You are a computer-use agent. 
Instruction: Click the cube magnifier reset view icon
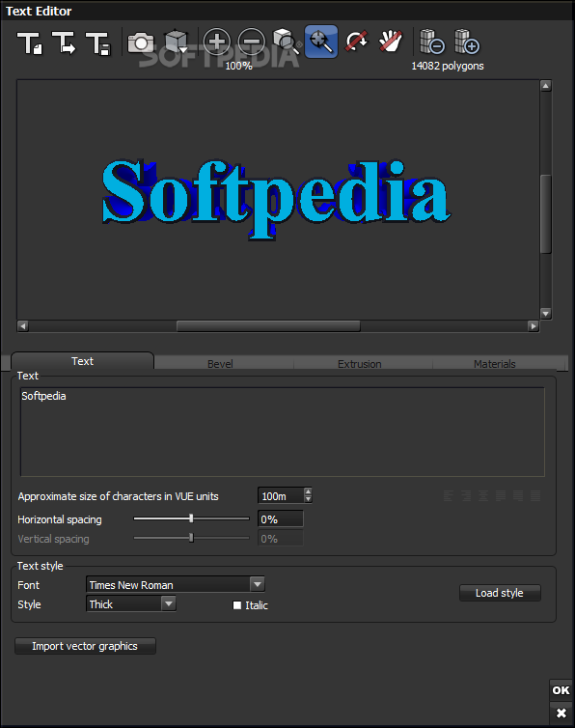tap(287, 42)
